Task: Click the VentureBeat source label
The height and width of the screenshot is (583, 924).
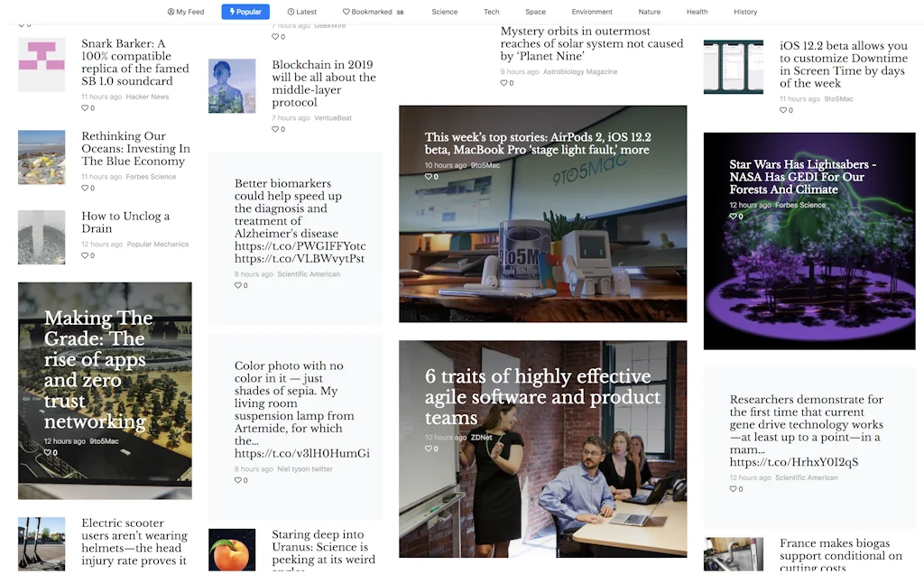Action: tap(333, 118)
